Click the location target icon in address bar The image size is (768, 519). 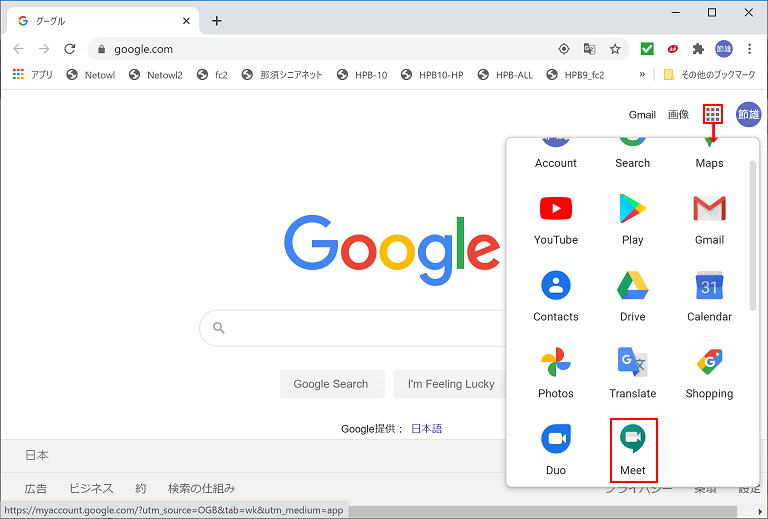564,49
